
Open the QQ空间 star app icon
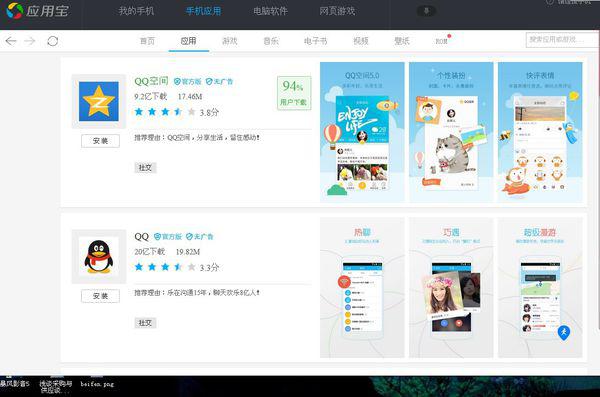[x=99, y=101]
